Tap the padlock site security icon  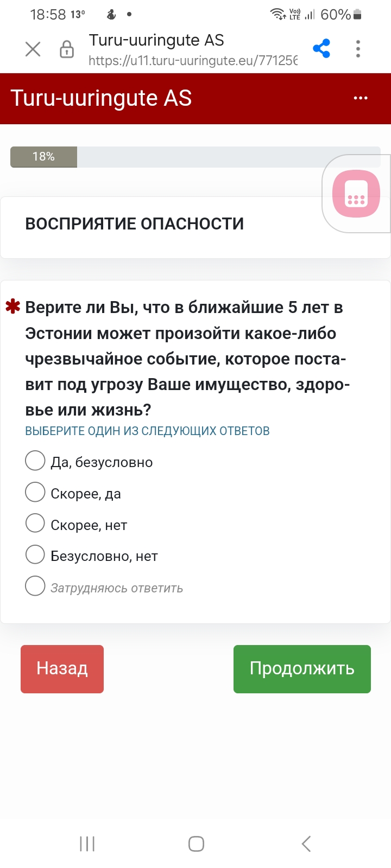click(x=67, y=49)
